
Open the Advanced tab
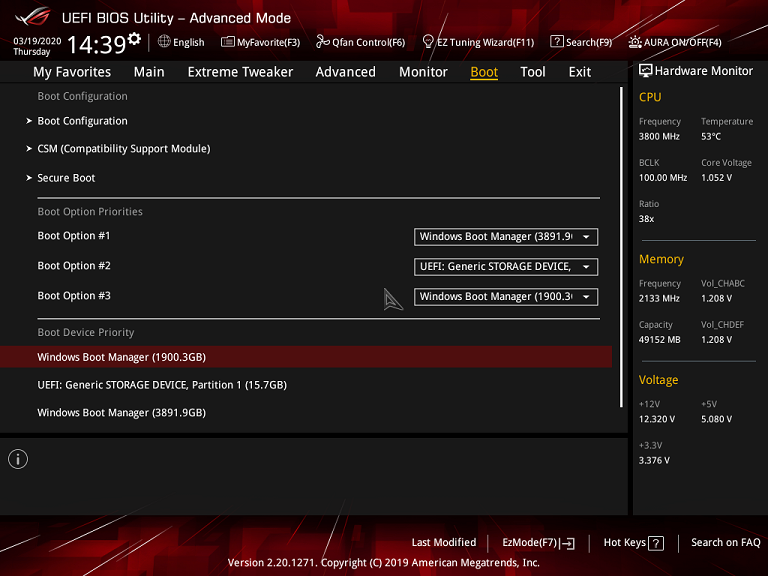coord(345,72)
